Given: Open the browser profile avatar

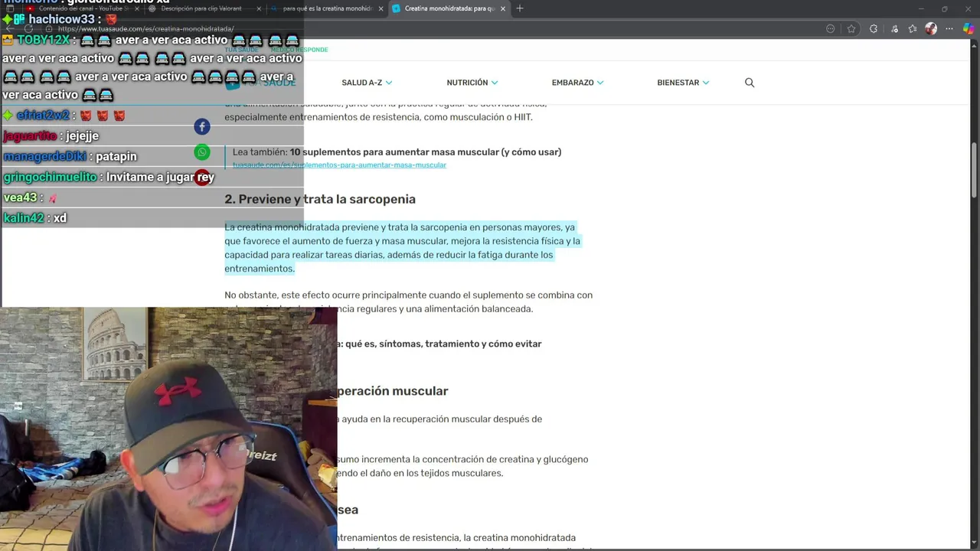Looking at the screenshot, I should 931,29.
